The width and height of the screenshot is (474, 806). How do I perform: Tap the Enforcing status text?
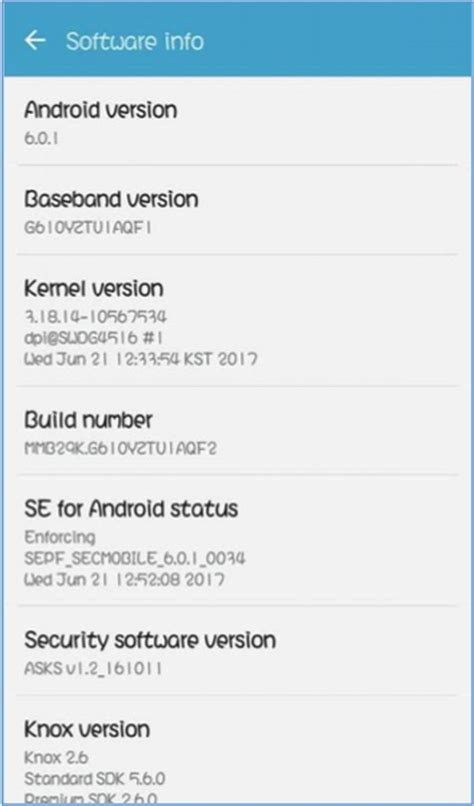point(60,537)
